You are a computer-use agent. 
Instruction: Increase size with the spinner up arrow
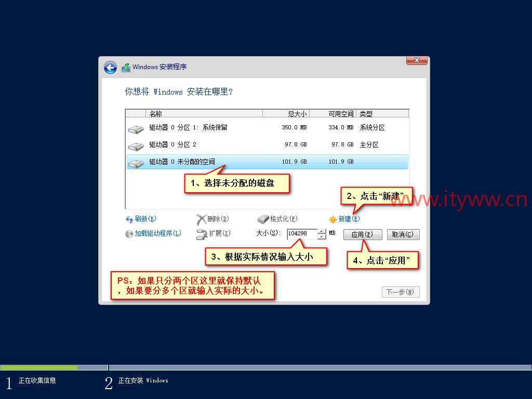click(322, 231)
